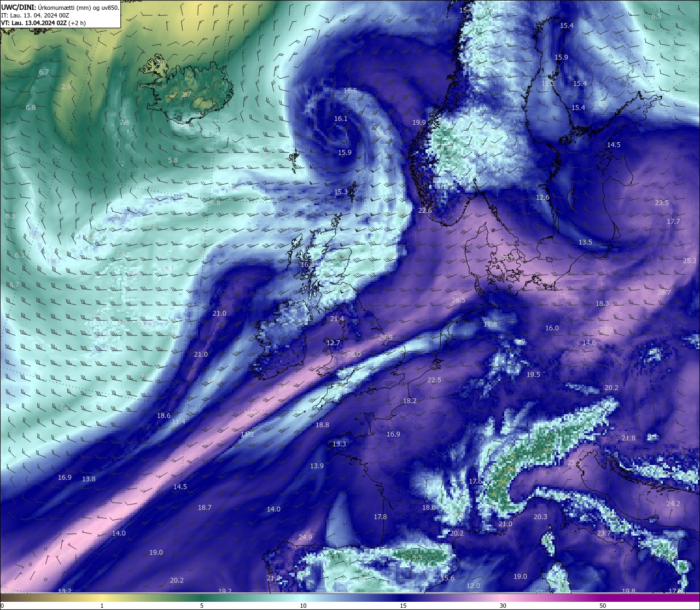
Task: Click the valid time line "VT: Lau. 13.04.2024 02Z (+2 h)"
Action: pyautogui.click(x=43, y=23)
